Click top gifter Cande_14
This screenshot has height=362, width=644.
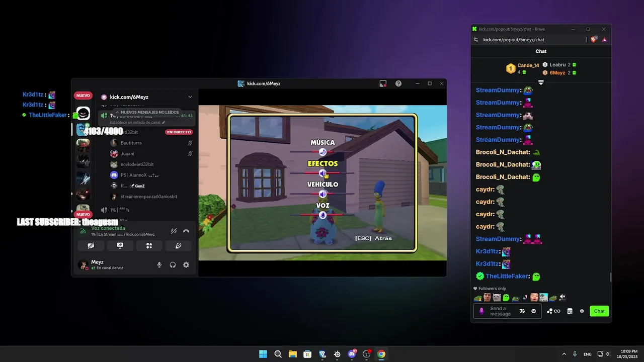coord(528,65)
